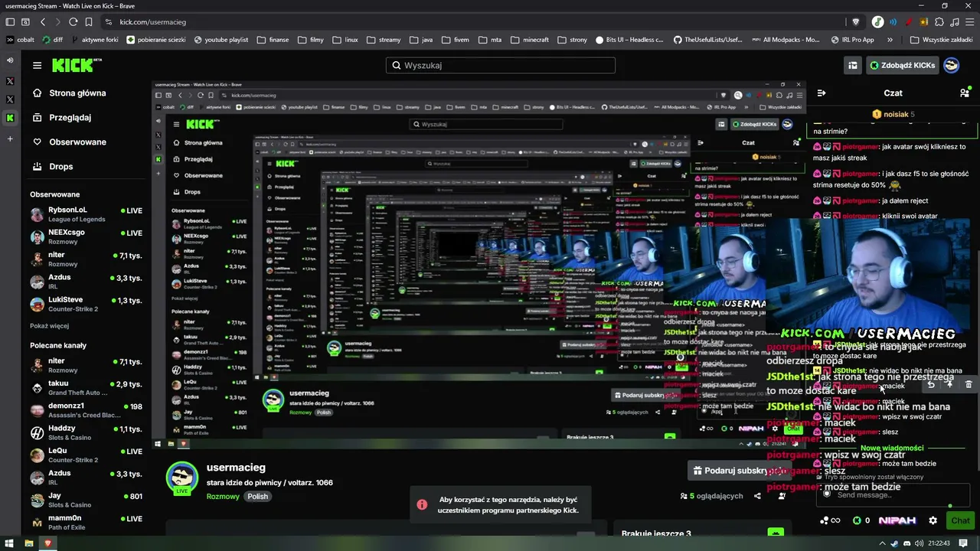
Task: Open demonzz1 recommended channel
Action: pyautogui.click(x=86, y=410)
